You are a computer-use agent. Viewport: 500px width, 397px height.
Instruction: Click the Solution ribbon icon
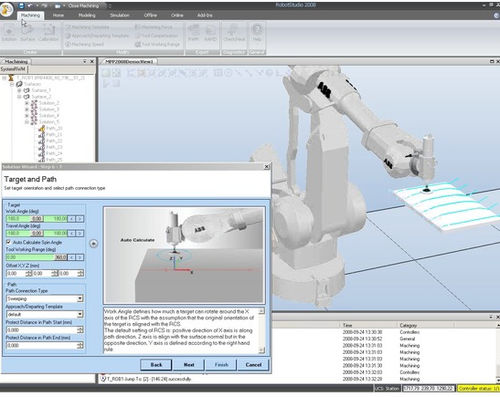click(9, 33)
